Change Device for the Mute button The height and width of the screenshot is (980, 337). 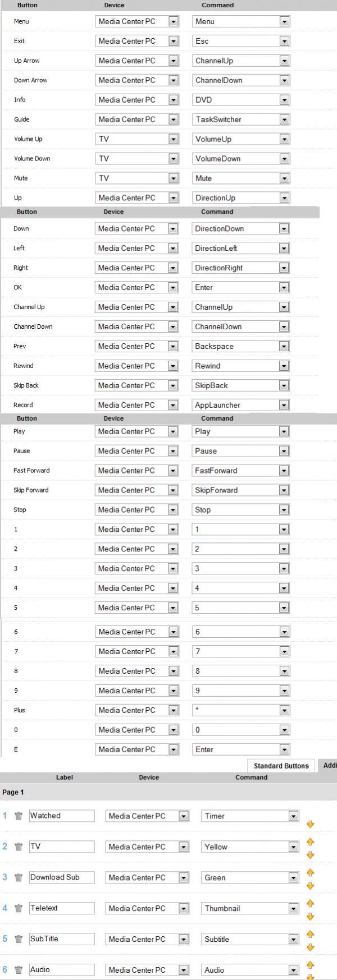174,178
